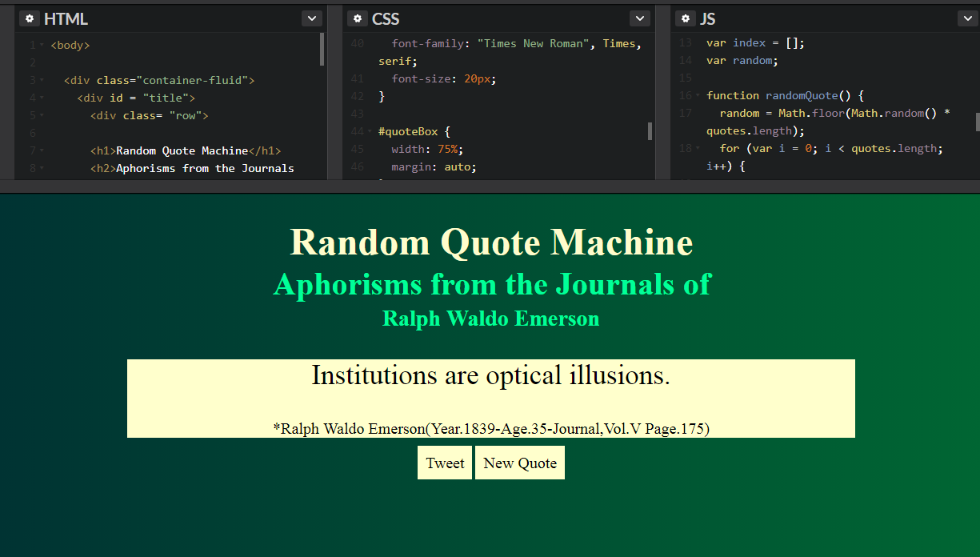980x557 pixels.
Task: Click the CSS panel title
Action: click(x=386, y=19)
